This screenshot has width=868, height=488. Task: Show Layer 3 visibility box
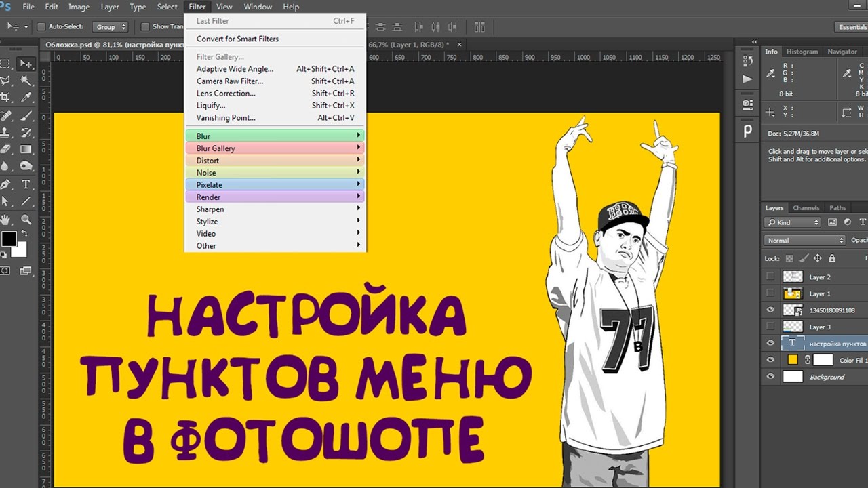(x=770, y=327)
